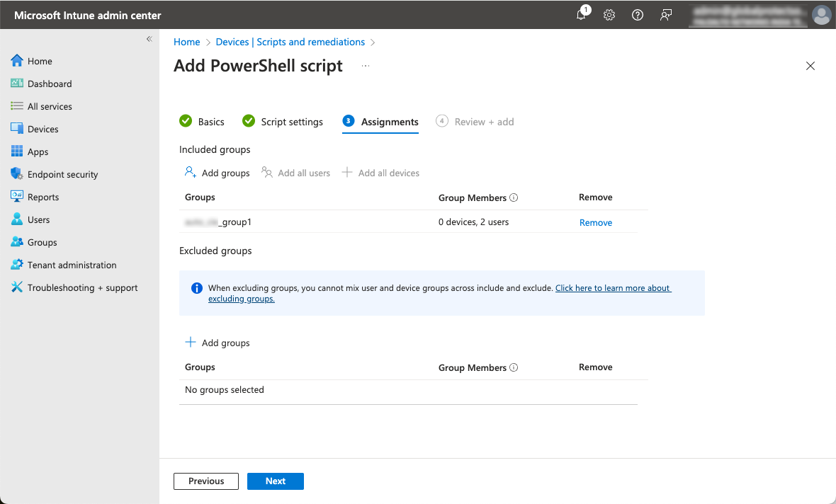Open the notifications bell

(581, 15)
